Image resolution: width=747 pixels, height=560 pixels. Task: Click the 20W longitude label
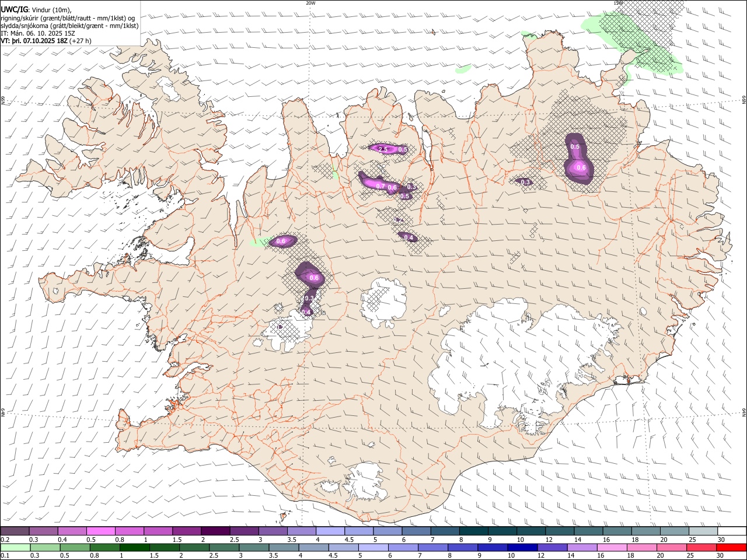pos(310,3)
